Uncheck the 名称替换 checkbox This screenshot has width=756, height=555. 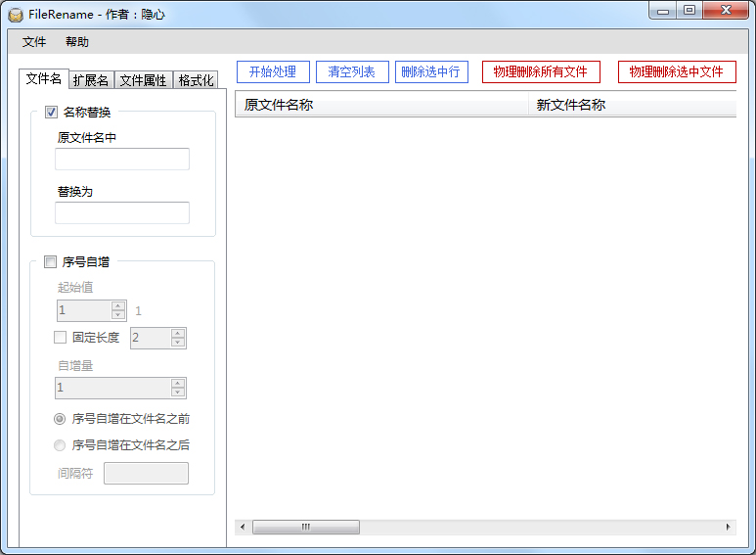(x=51, y=112)
